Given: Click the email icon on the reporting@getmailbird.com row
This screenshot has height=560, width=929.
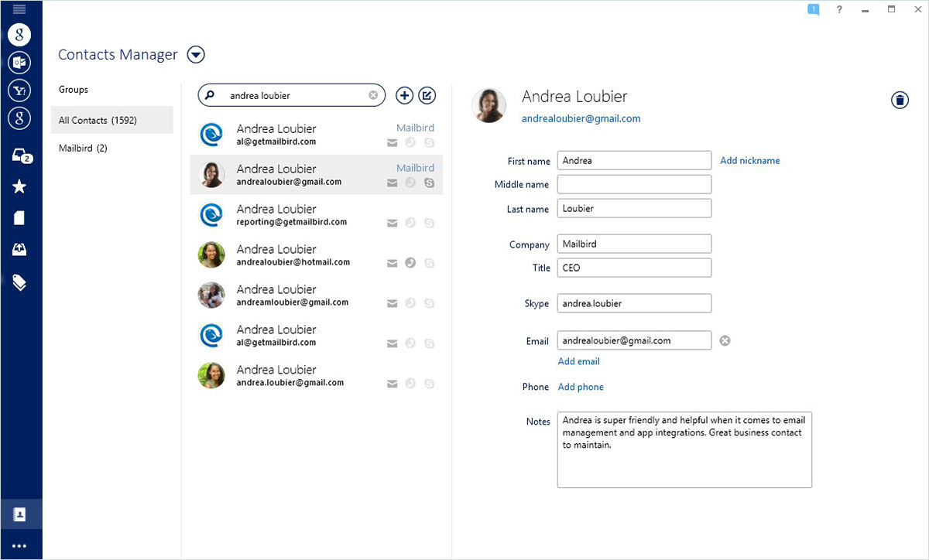Looking at the screenshot, I should pyautogui.click(x=393, y=223).
